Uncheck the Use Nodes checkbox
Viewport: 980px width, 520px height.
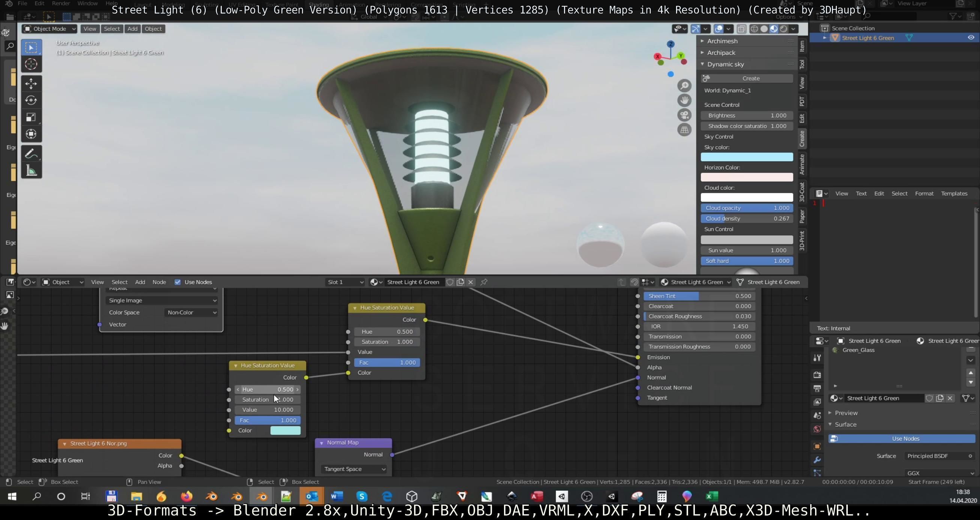178,282
